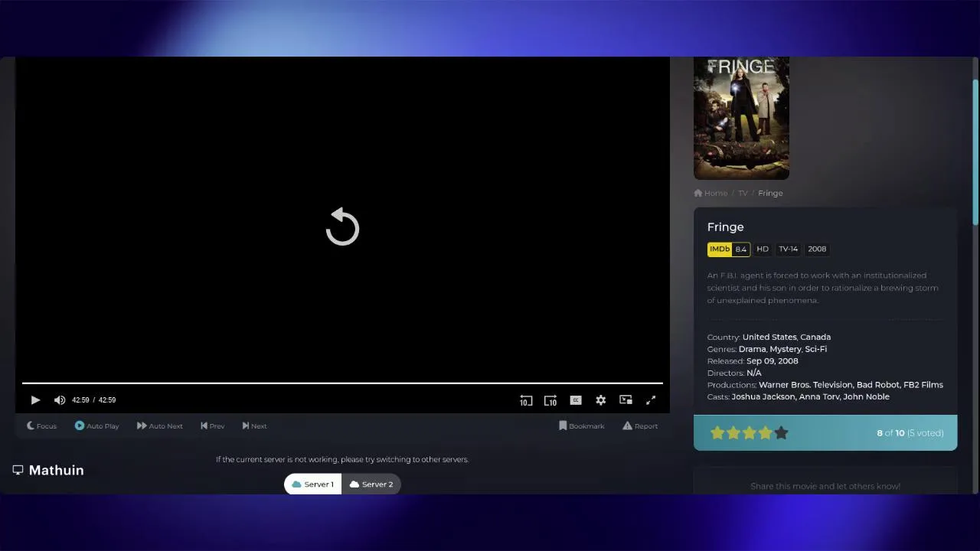Click the video progress bar

[342, 383]
